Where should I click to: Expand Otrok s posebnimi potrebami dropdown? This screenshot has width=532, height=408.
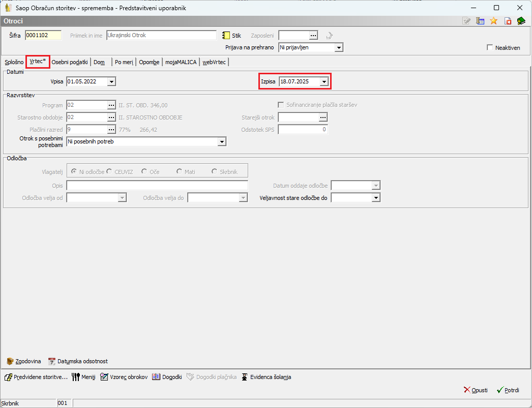coord(222,141)
